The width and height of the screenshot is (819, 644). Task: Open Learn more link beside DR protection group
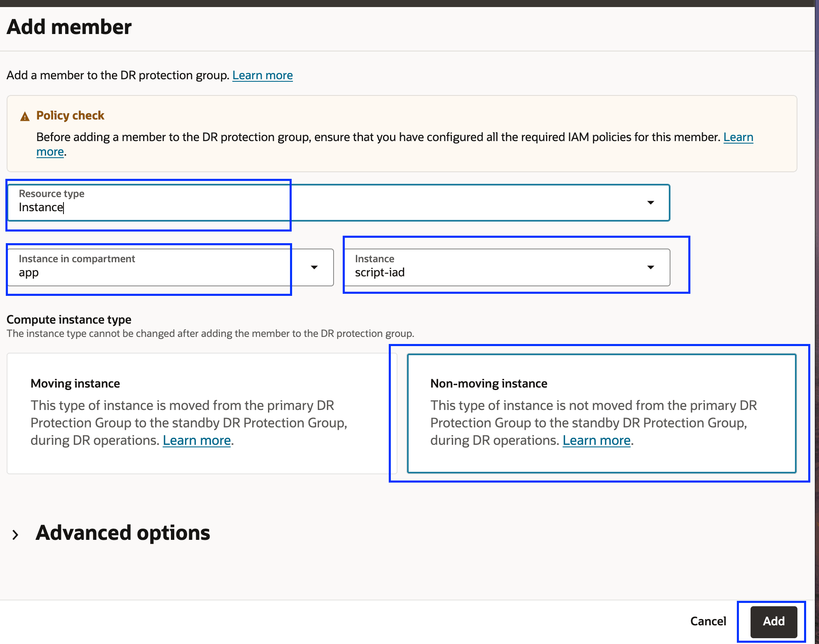pos(262,76)
